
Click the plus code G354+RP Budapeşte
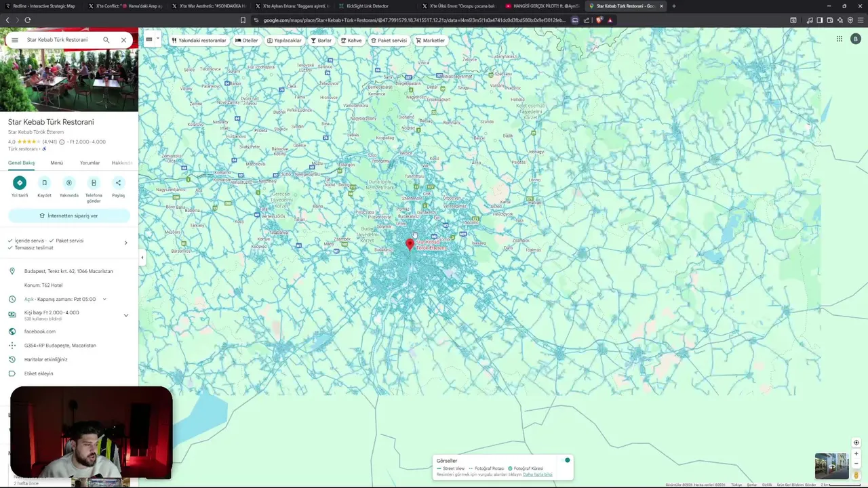[x=60, y=346]
